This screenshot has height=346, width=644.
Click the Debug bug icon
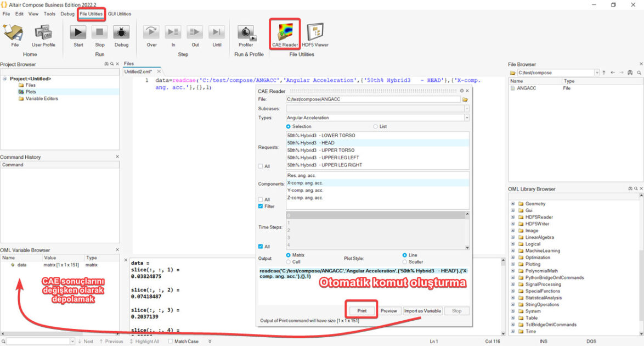click(x=121, y=34)
